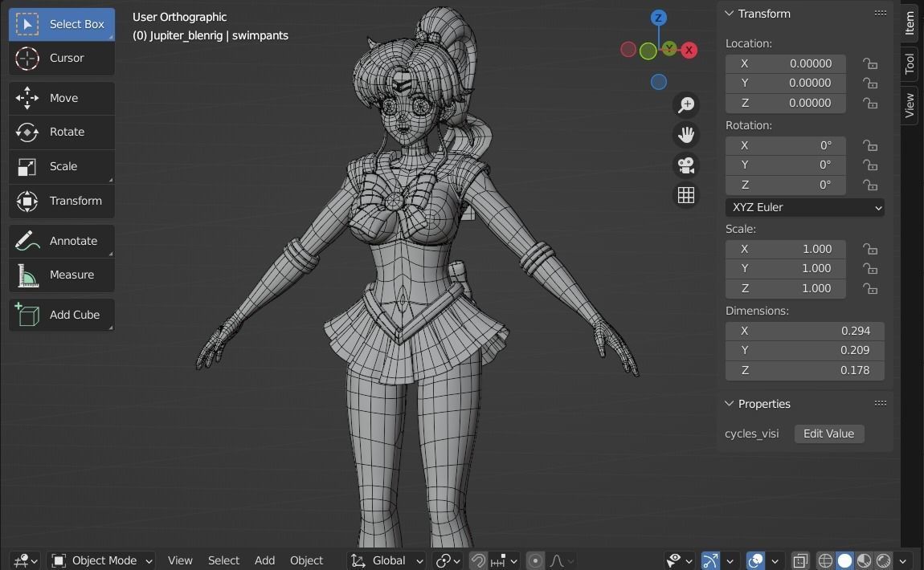Image resolution: width=924 pixels, height=570 pixels.
Task: Open the Global transform orientation dropdown
Action: pos(386,560)
